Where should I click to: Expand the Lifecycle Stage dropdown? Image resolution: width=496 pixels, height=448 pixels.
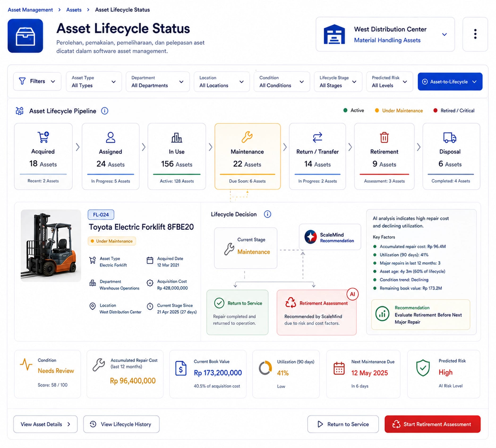click(338, 82)
